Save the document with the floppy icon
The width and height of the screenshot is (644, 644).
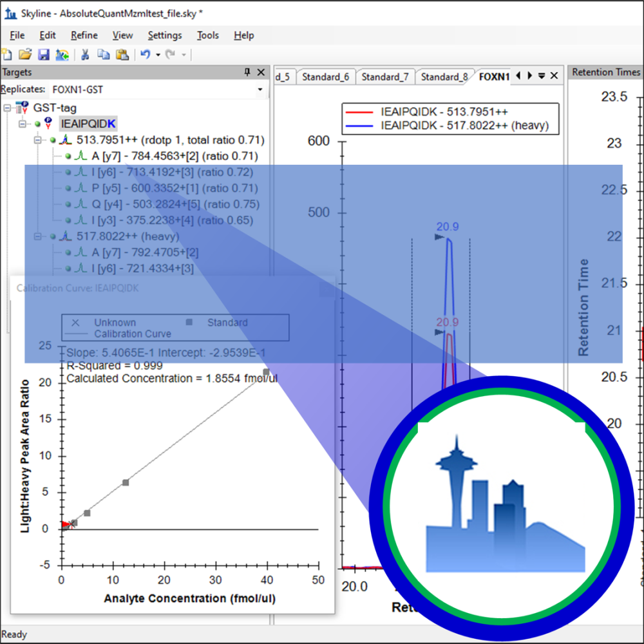pyautogui.click(x=44, y=54)
